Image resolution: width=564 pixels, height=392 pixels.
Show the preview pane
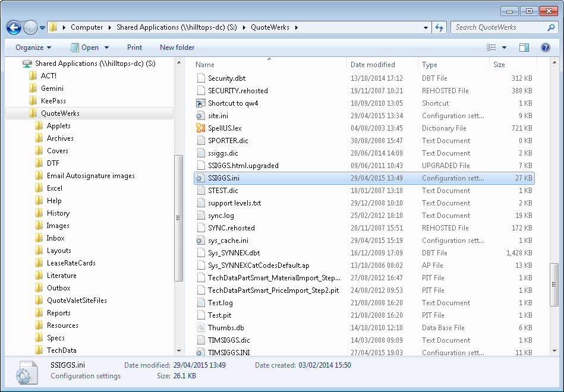point(524,48)
